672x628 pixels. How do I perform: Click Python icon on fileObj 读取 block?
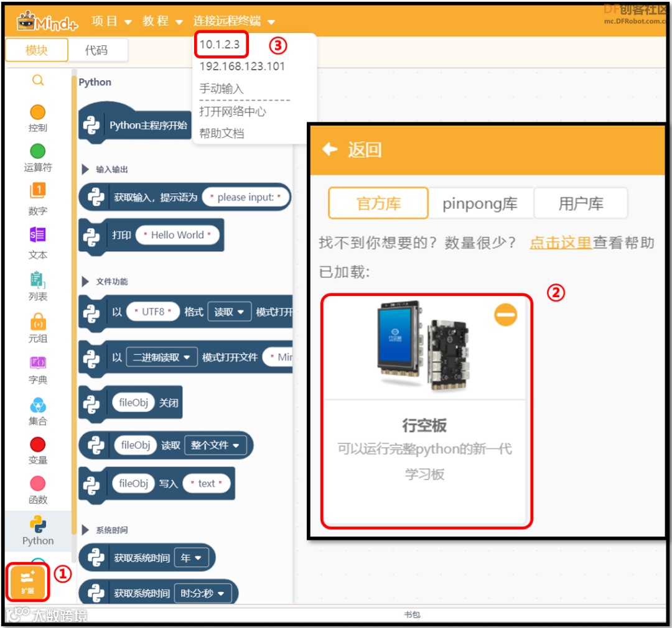click(x=96, y=446)
